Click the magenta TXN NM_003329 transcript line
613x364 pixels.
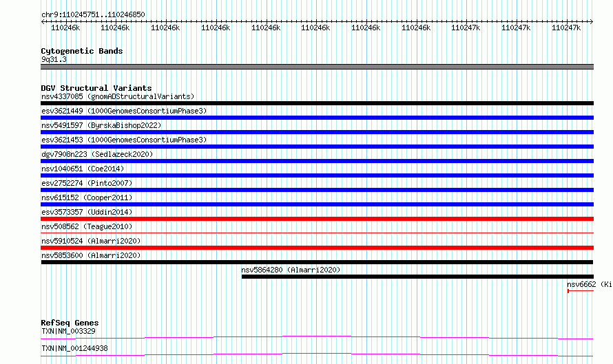pyautogui.click(x=317, y=337)
